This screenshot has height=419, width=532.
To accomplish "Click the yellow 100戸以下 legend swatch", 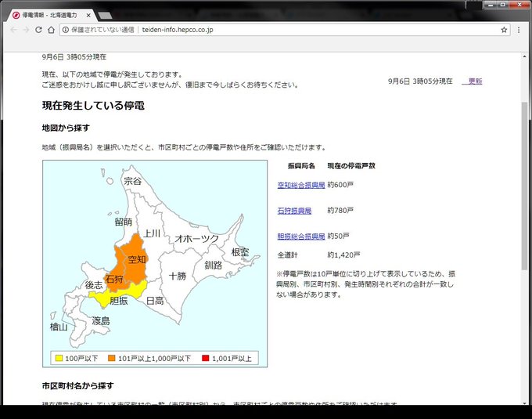I will click(59, 358).
